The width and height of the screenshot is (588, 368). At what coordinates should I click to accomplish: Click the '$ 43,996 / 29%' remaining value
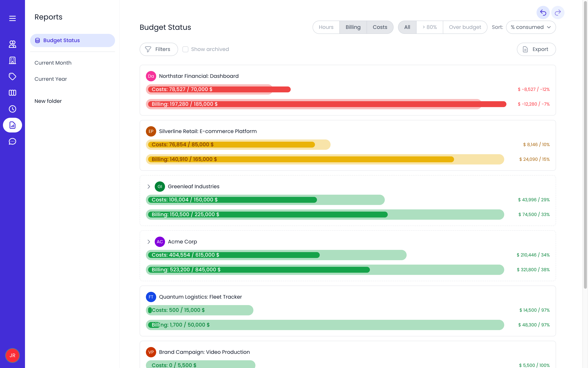pyautogui.click(x=534, y=200)
